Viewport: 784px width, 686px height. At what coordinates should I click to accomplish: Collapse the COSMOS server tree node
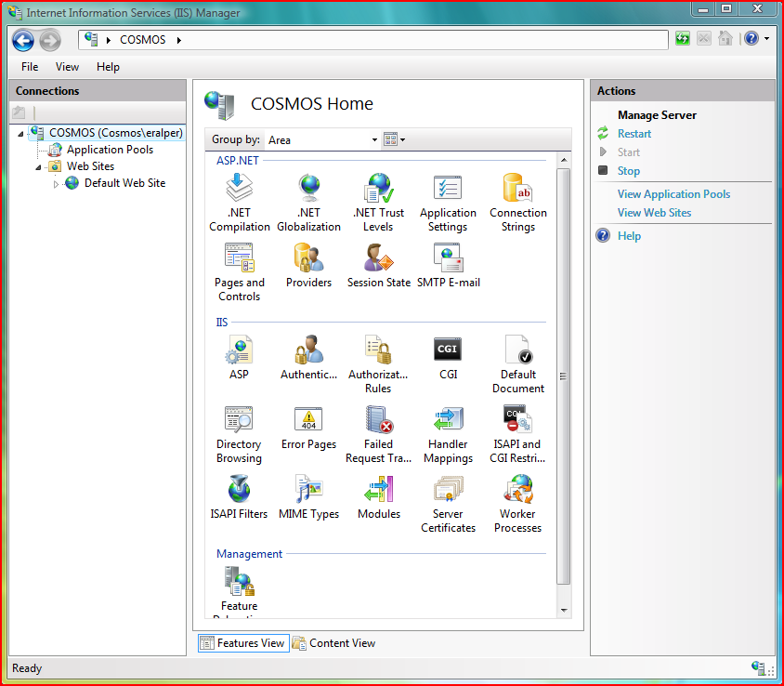click(x=20, y=134)
